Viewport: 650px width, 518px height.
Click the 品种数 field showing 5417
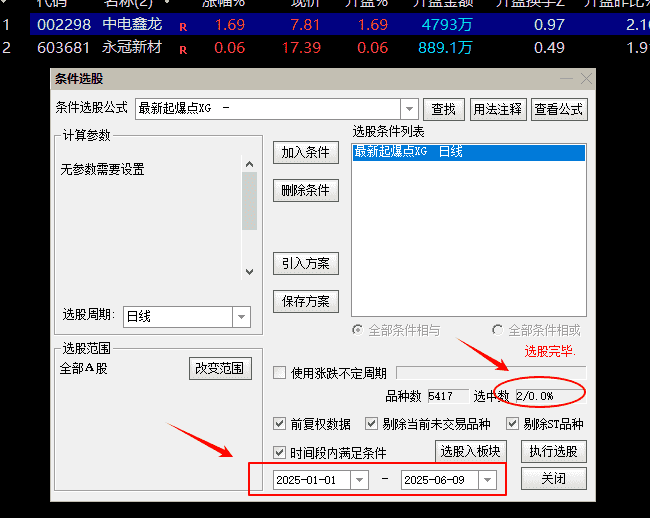[448, 396]
